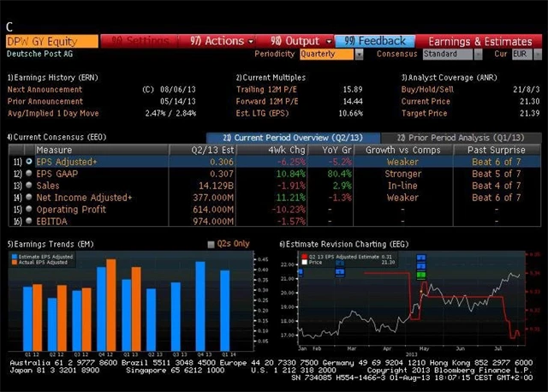Click the DPW GY Equity ticker field

click(x=52, y=42)
